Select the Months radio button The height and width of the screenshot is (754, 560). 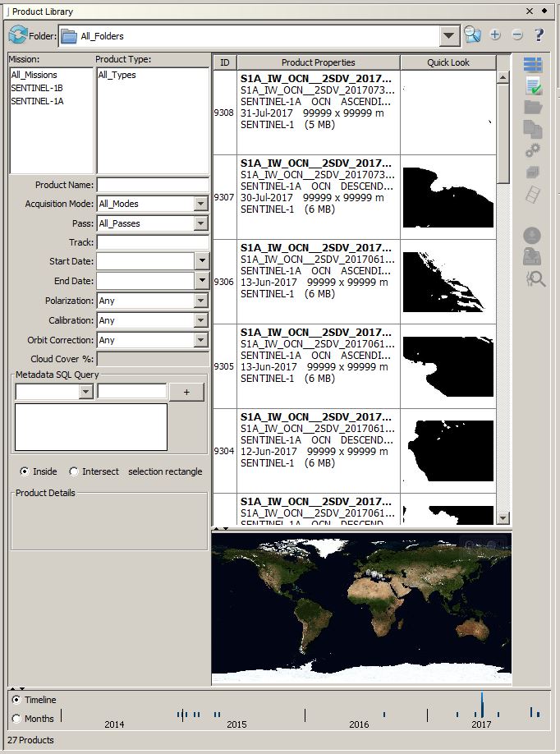tap(16, 719)
